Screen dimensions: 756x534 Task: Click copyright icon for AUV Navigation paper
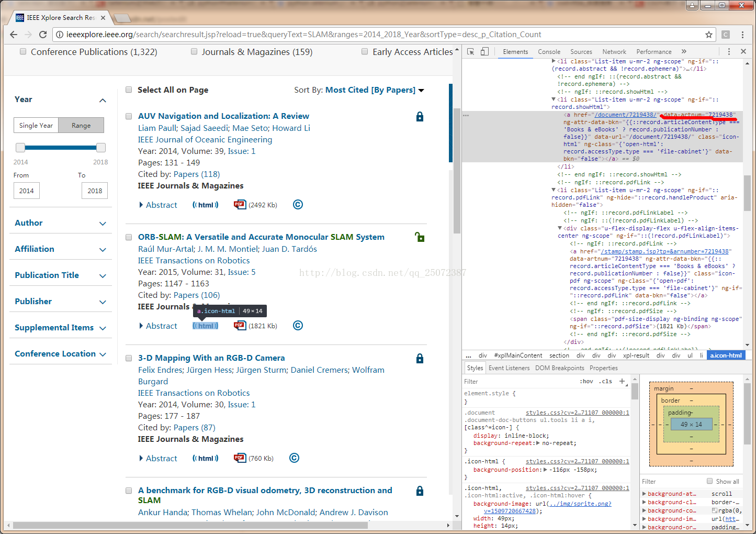pyautogui.click(x=298, y=205)
